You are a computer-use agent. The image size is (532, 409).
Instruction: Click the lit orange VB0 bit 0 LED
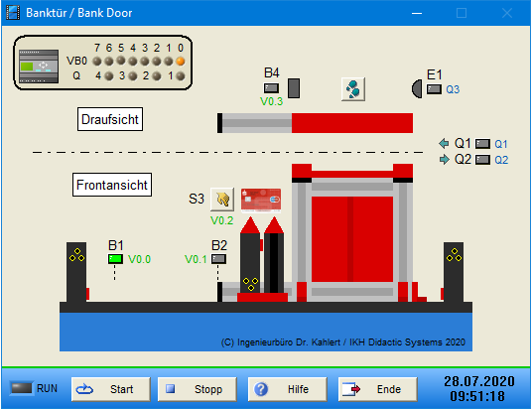click(181, 62)
